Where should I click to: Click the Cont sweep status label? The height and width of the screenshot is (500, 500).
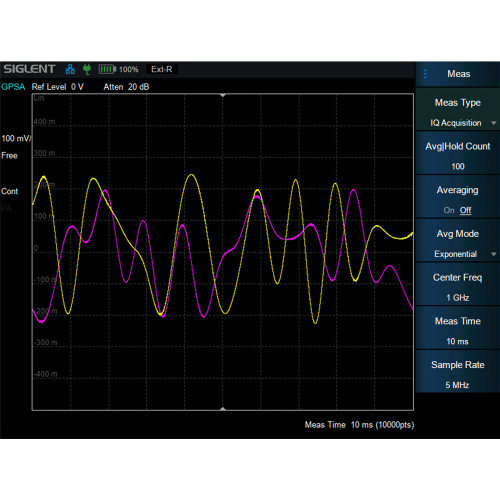click(10, 191)
